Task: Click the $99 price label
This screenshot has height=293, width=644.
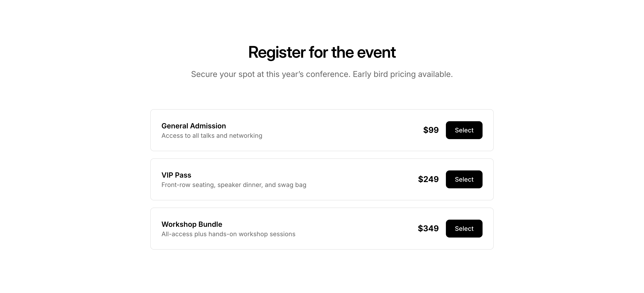Action: pos(431,130)
